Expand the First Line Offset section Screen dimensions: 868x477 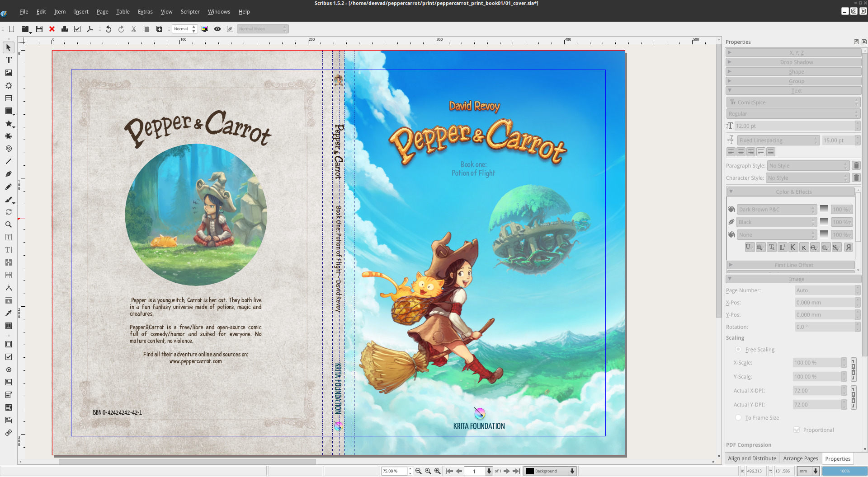point(791,265)
